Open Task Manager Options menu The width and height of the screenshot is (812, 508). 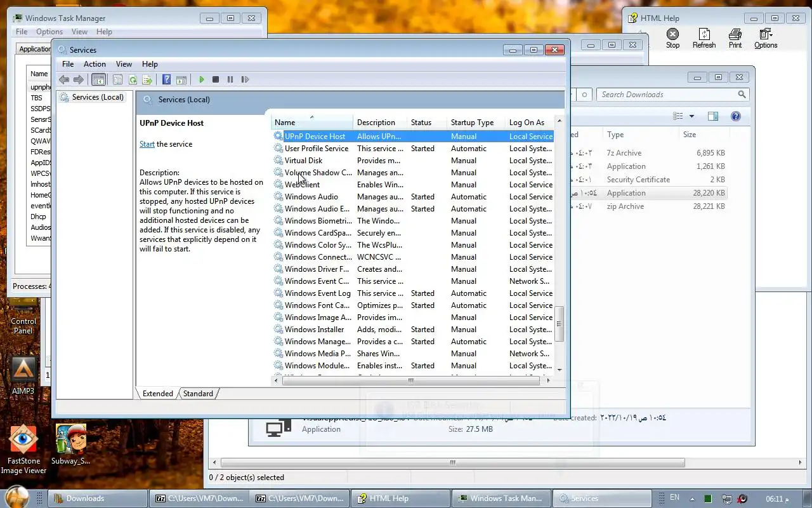[x=49, y=32]
